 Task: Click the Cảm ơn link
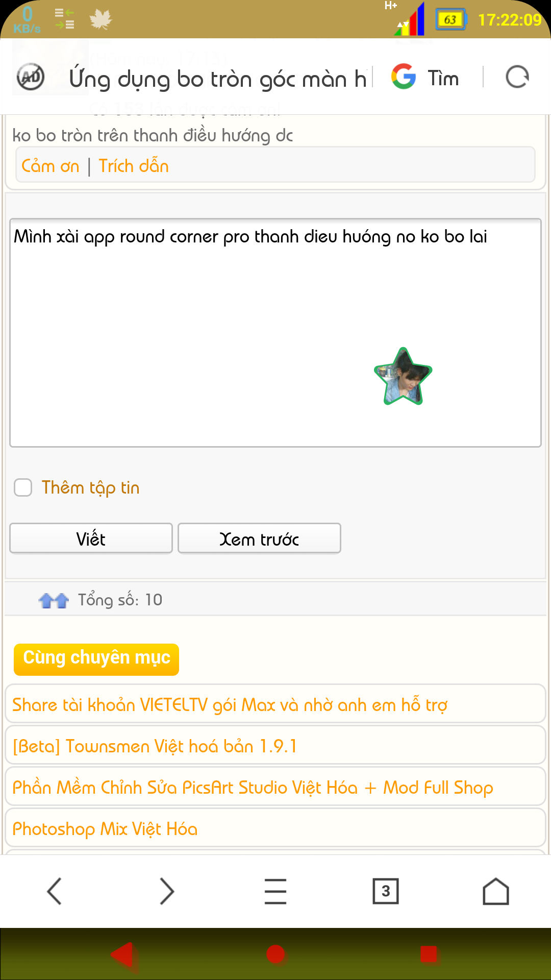(51, 166)
